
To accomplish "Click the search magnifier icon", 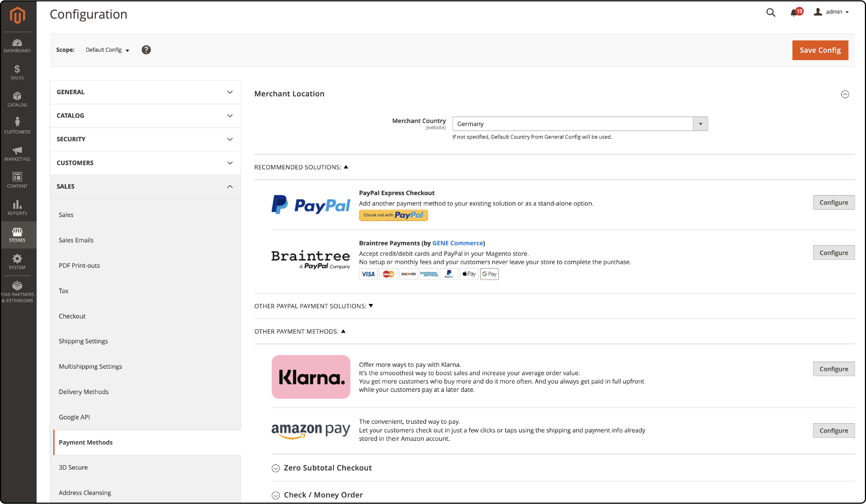I will tap(771, 13).
